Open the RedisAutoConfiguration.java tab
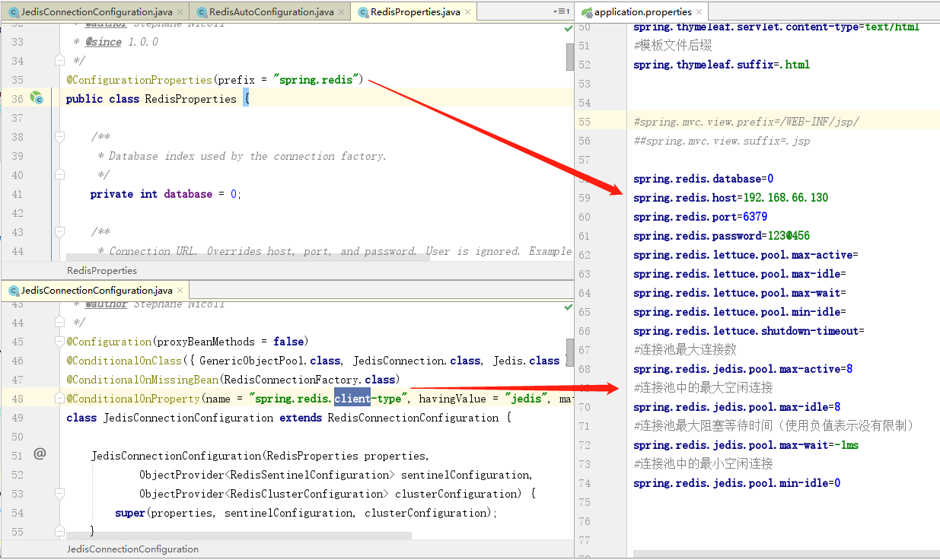 click(270, 12)
